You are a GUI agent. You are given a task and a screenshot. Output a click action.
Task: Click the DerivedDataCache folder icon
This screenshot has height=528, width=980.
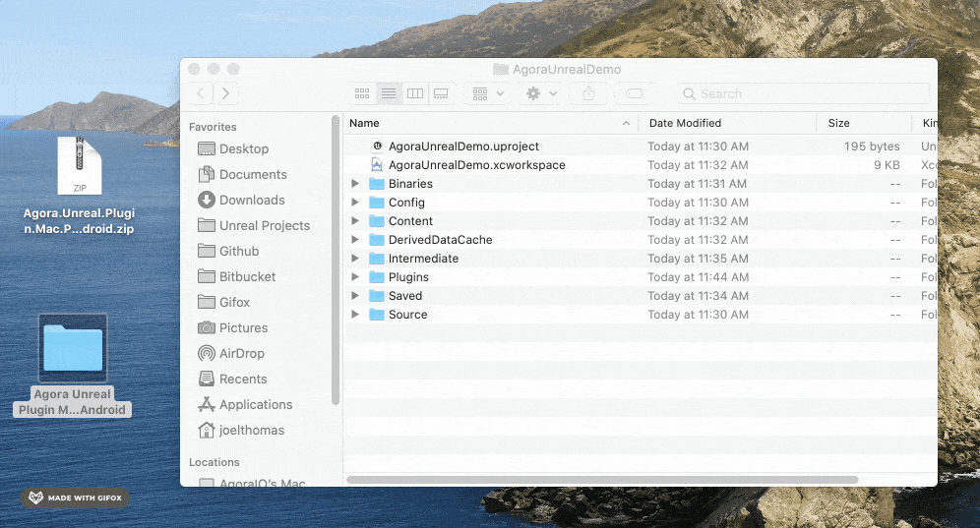(377, 240)
